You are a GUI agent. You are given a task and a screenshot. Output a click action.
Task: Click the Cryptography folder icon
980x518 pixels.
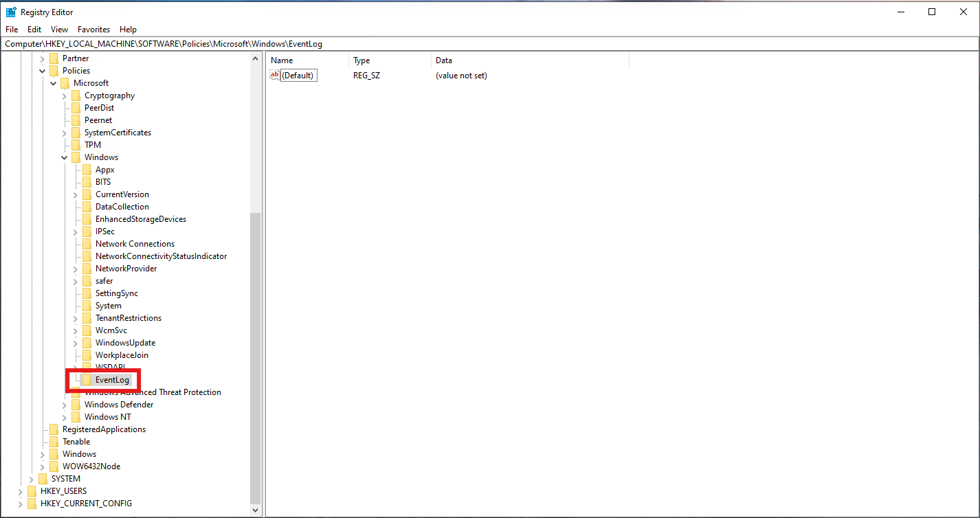(76, 95)
